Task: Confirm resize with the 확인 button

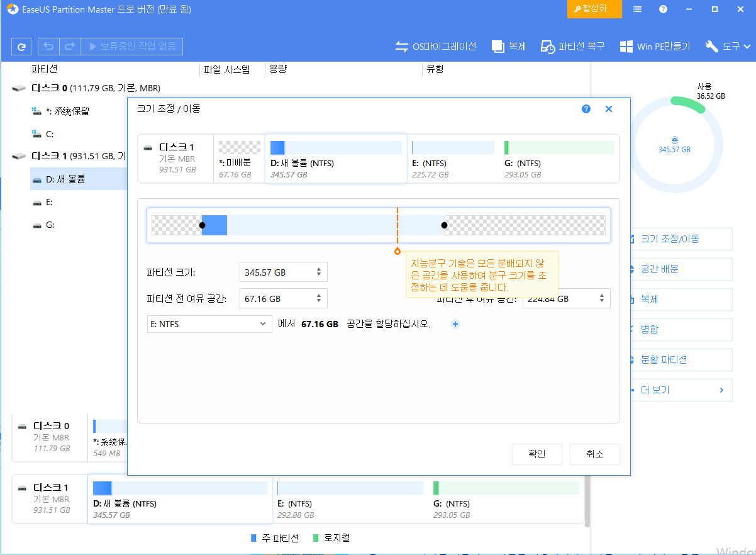Action: click(536, 454)
